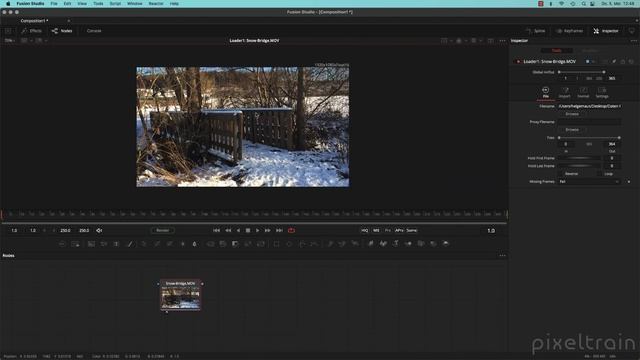Open the Effects panel

32,31
